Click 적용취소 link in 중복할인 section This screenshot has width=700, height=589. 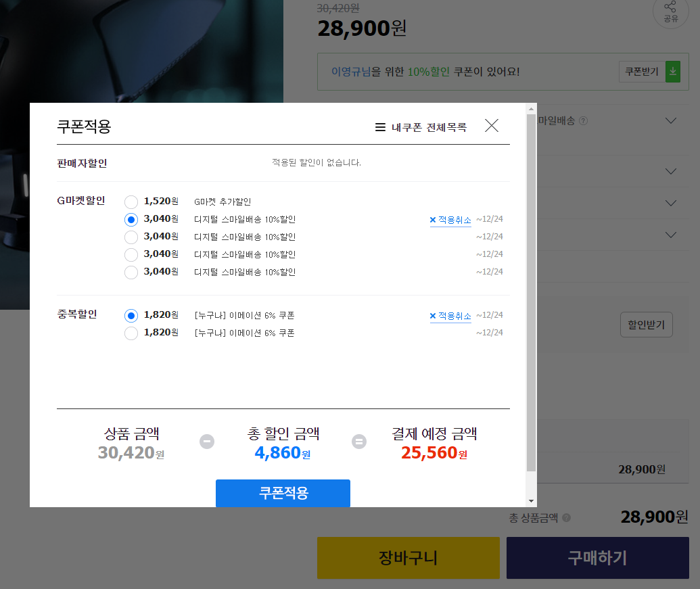pyautogui.click(x=454, y=316)
